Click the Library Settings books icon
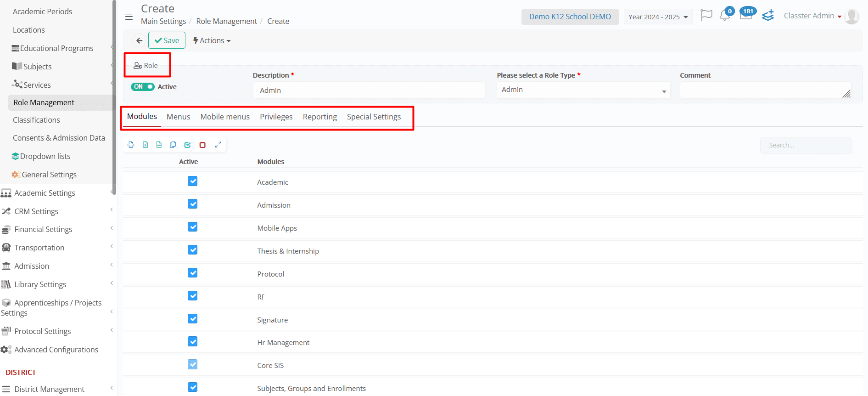The image size is (868, 396). pyautogui.click(x=6, y=284)
